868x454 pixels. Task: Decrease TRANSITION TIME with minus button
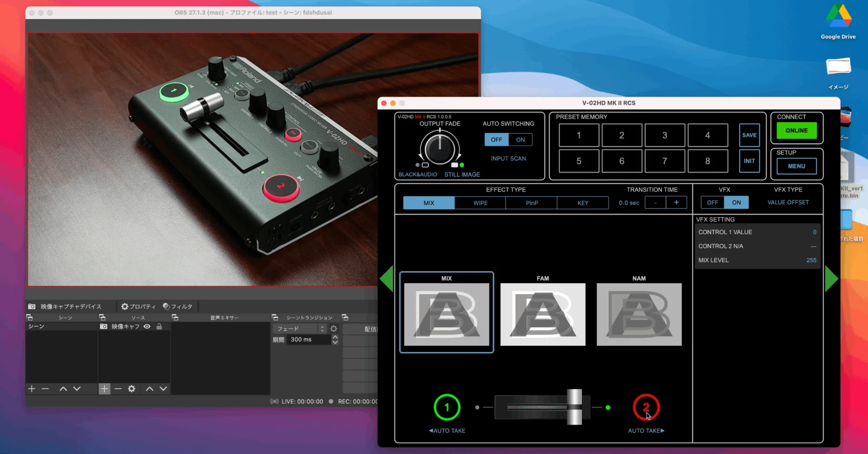pos(655,202)
